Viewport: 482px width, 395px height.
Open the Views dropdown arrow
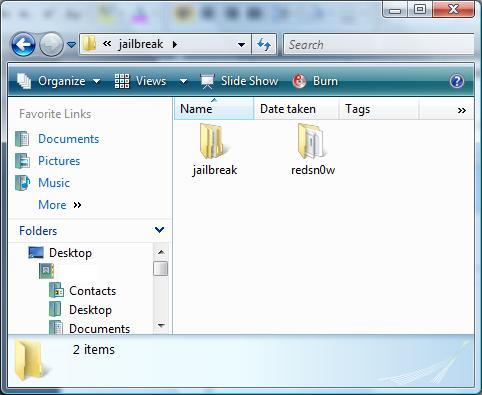pos(183,81)
